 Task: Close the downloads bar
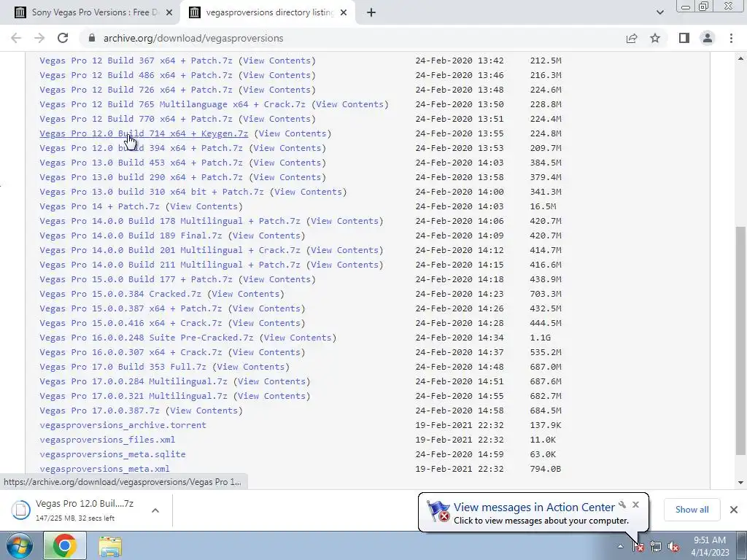(x=734, y=510)
